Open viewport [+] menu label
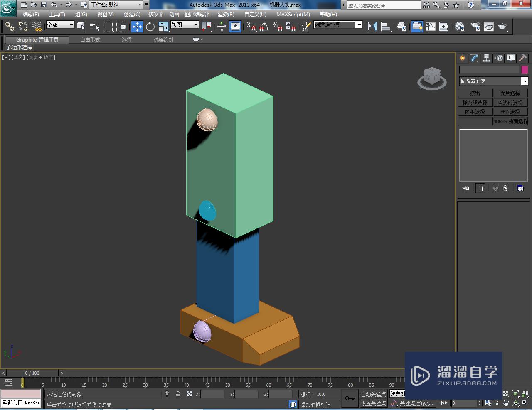Image resolution: width=532 pixels, height=410 pixels. pos(6,57)
